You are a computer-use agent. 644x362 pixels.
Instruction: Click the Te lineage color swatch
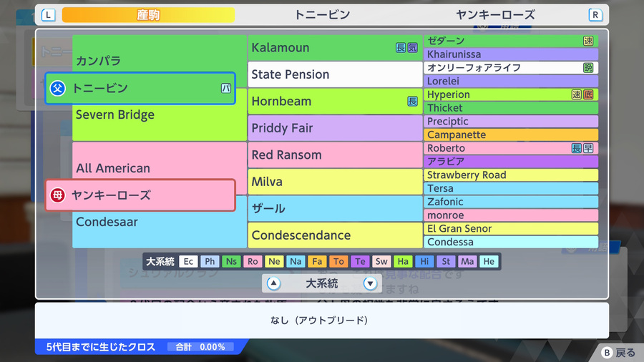360,261
